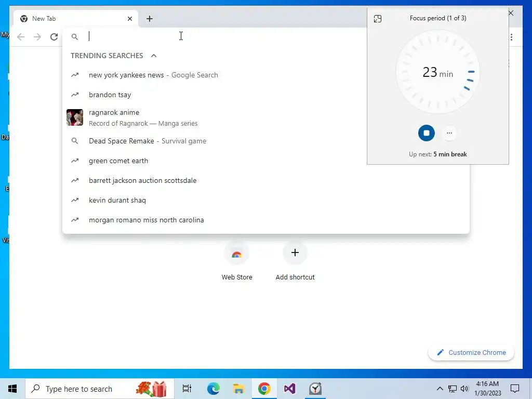
Task: Open the Web Store shortcut
Action: (237, 261)
